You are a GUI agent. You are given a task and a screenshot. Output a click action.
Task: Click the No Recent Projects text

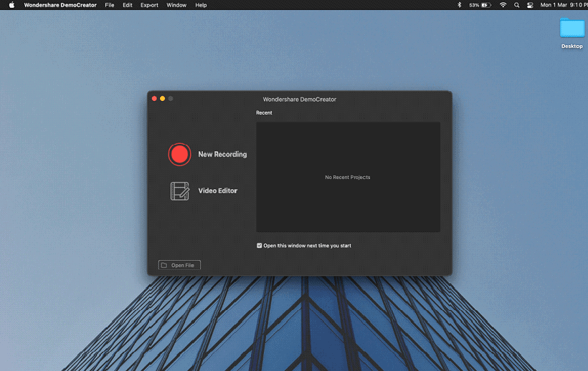(347, 177)
